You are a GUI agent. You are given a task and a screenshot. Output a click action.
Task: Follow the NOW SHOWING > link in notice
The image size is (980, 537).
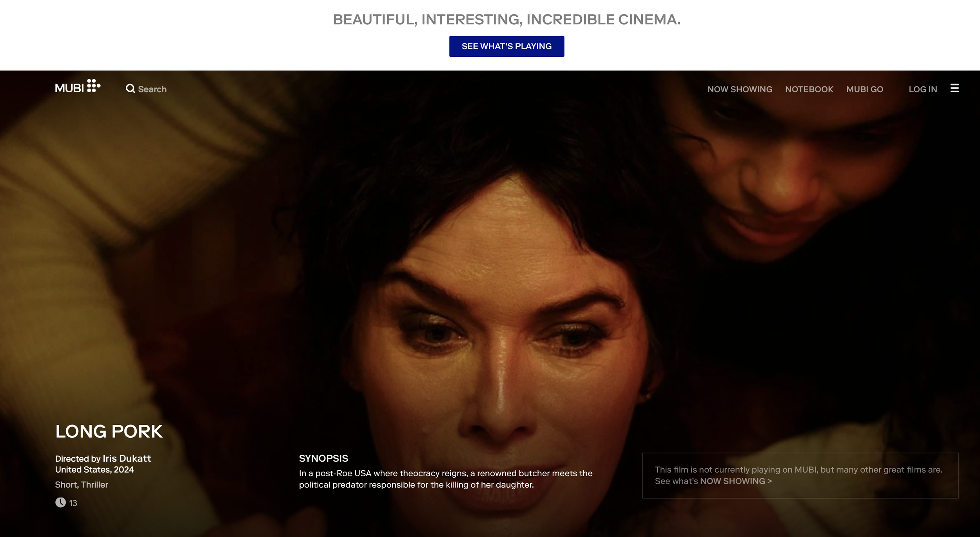736,481
